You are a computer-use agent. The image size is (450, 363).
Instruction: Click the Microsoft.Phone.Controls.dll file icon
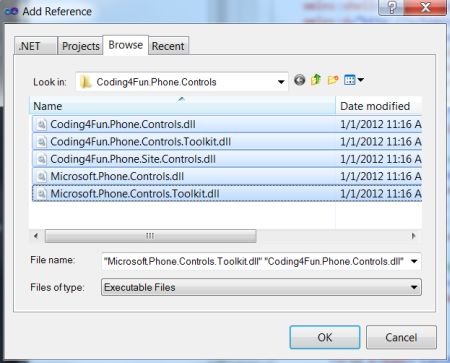point(41,177)
